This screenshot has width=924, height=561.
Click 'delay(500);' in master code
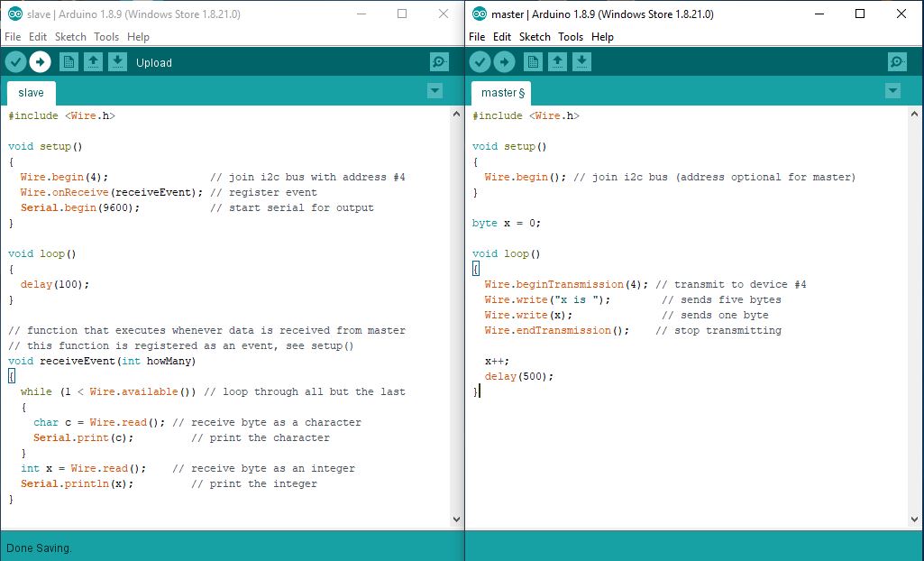coord(519,376)
